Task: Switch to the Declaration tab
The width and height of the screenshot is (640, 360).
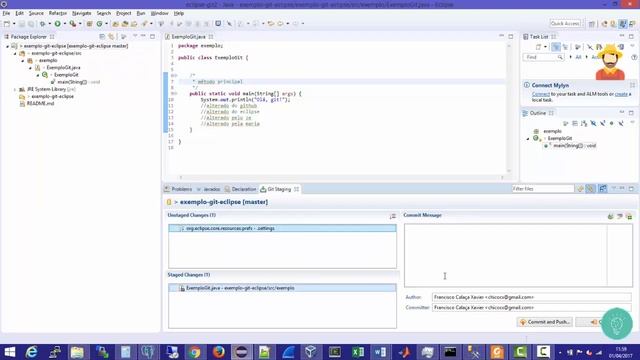Action: tap(240, 189)
